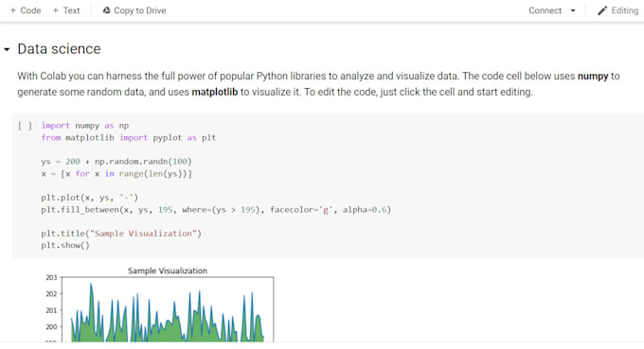Click the plt.show() line

pos(65,246)
